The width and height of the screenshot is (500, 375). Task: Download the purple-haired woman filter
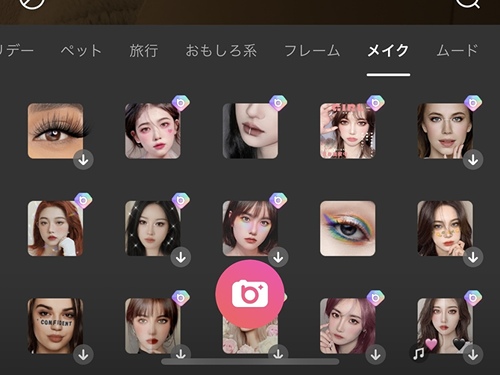click(376, 355)
